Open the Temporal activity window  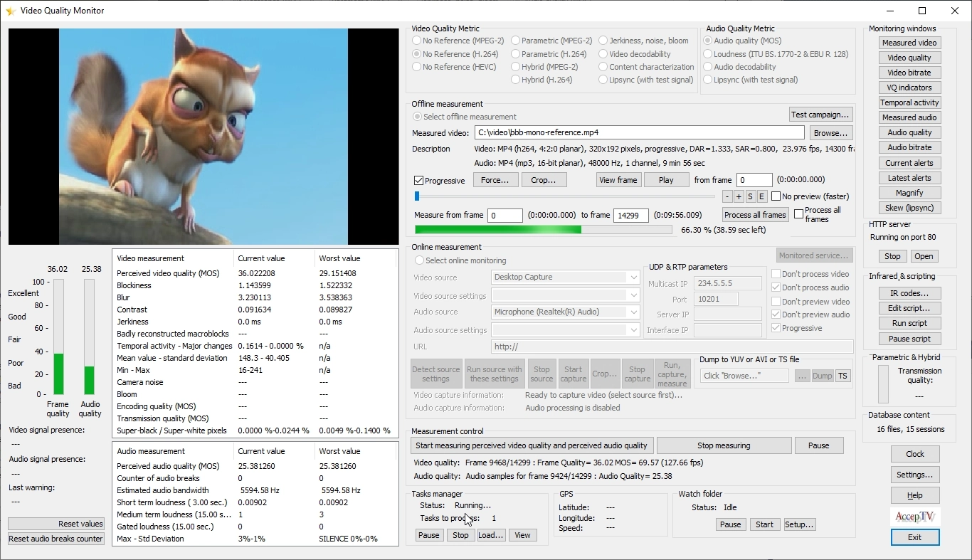pos(909,102)
